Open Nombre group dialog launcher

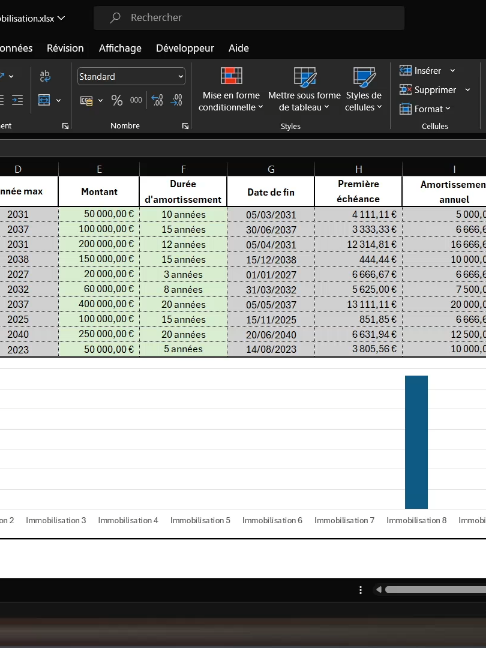pos(185,126)
